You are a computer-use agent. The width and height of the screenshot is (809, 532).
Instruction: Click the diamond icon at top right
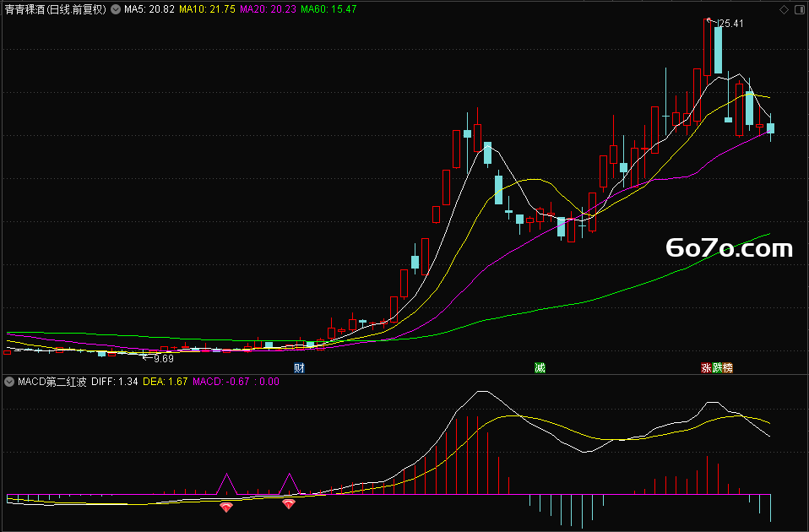pos(784,10)
